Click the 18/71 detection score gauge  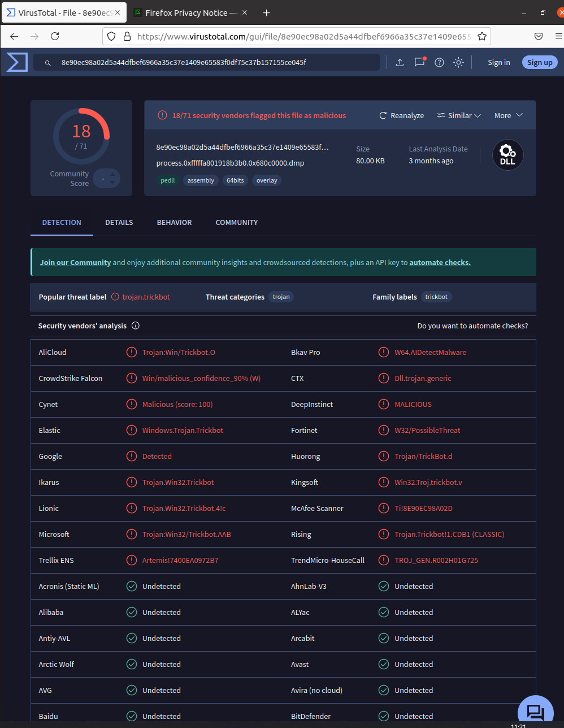[81, 136]
